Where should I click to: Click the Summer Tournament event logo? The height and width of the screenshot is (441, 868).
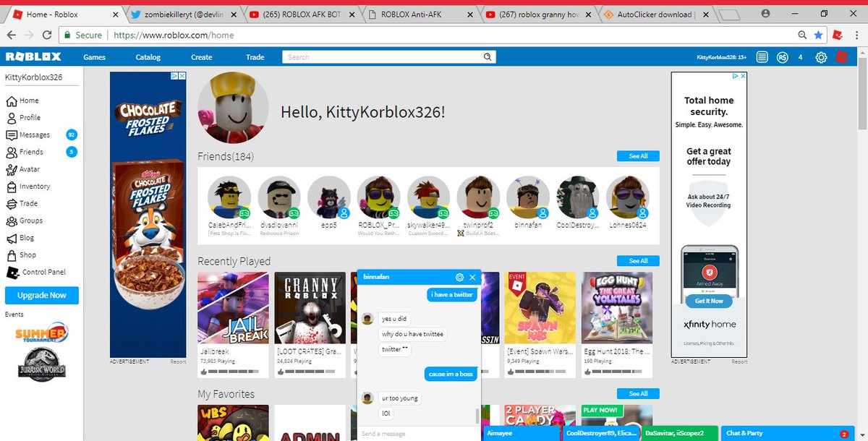[x=41, y=333]
